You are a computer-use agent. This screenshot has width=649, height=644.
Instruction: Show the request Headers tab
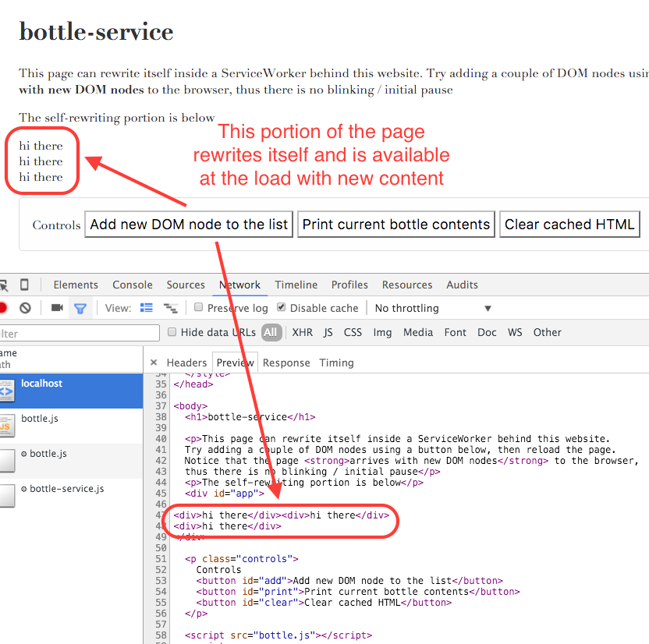186,363
